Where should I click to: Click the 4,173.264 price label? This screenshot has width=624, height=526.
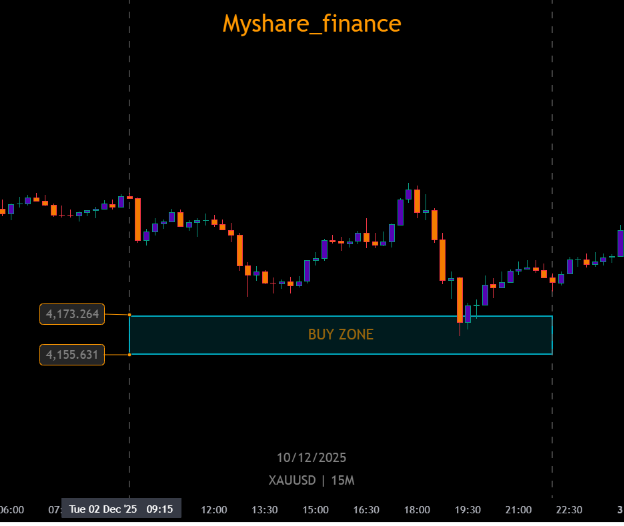tap(72, 314)
